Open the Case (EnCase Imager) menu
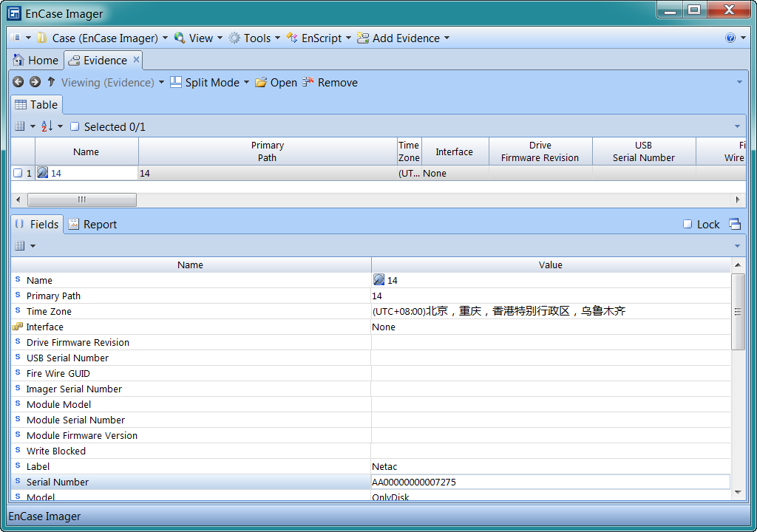This screenshot has height=532, width=757. pyautogui.click(x=103, y=38)
